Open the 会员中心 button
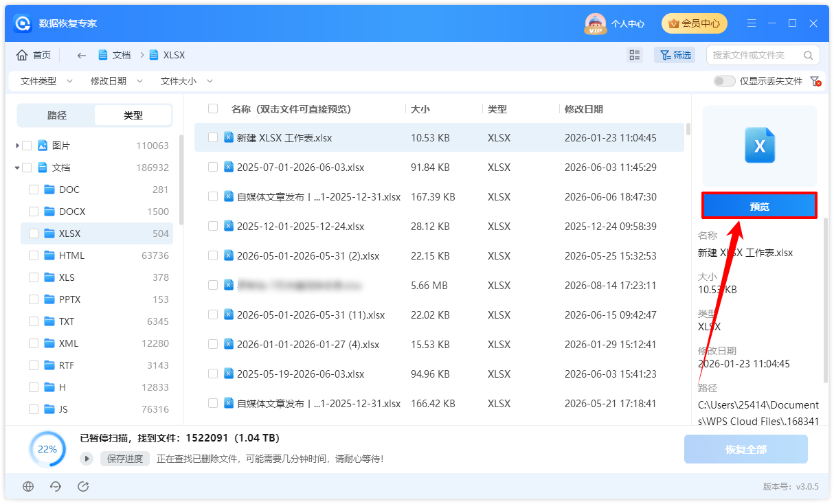This screenshot has height=504, width=834. click(694, 23)
